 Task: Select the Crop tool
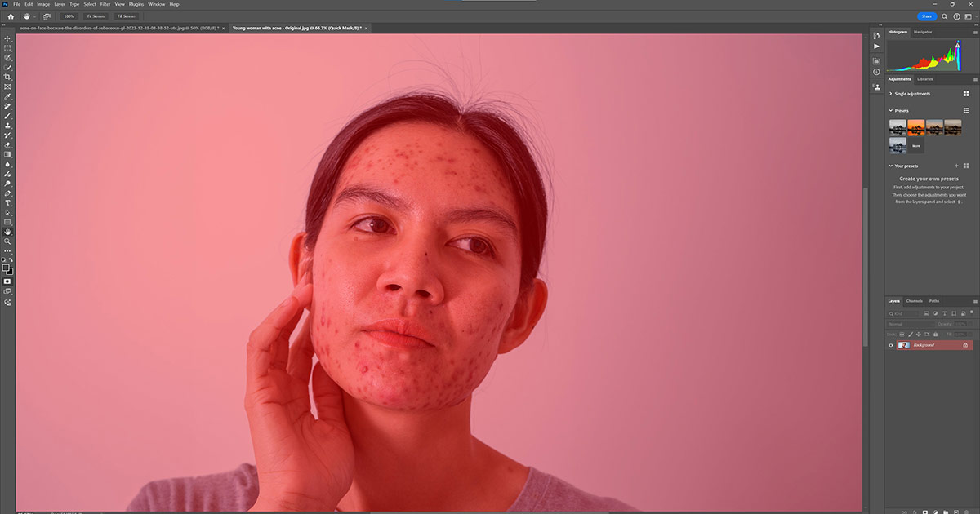click(8, 78)
